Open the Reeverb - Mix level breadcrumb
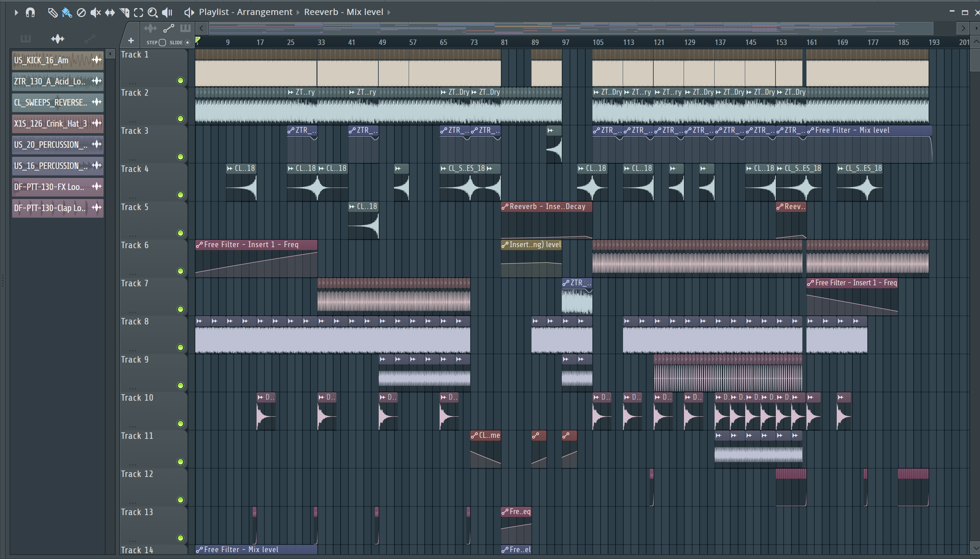Image resolution: width=980 pixels, height=559 pixels. [x=343, y=12]
